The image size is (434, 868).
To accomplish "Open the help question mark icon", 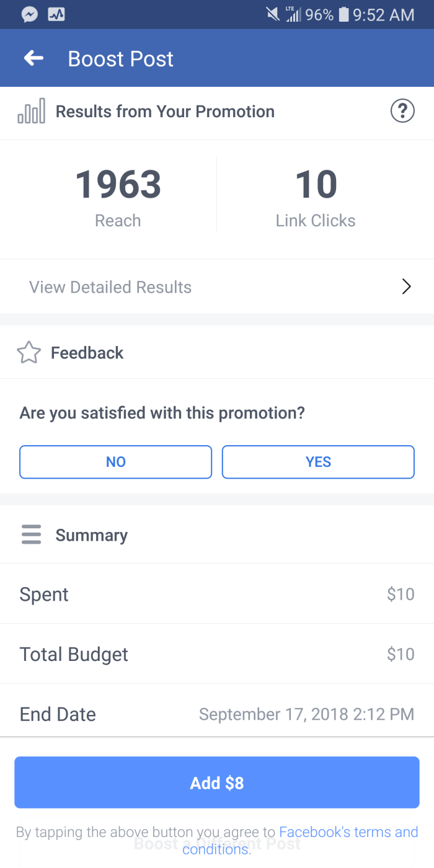I will coord(402,112).
